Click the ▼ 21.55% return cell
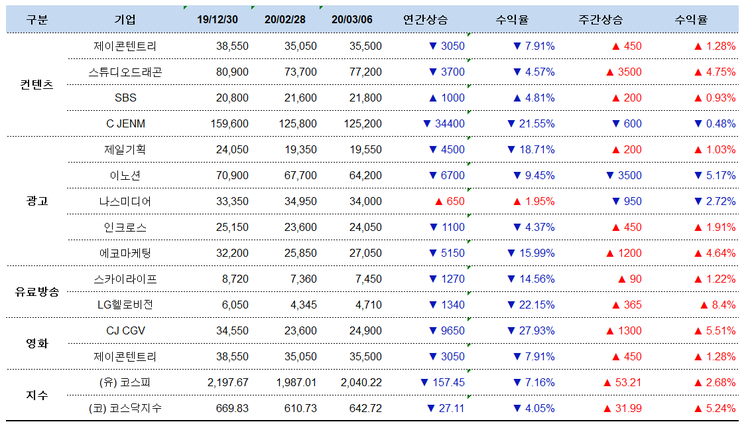The image size is (750, 426). point(531,124)
